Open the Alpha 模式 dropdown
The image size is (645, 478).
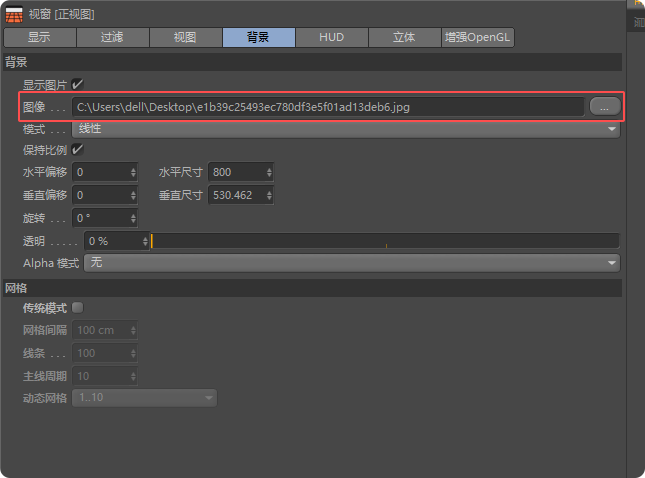352,263
